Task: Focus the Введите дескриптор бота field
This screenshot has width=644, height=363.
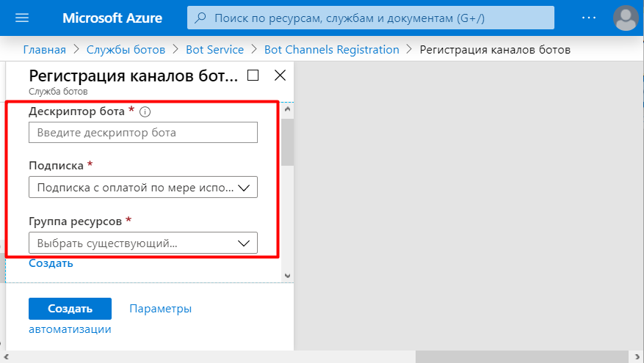Action: 143,133
